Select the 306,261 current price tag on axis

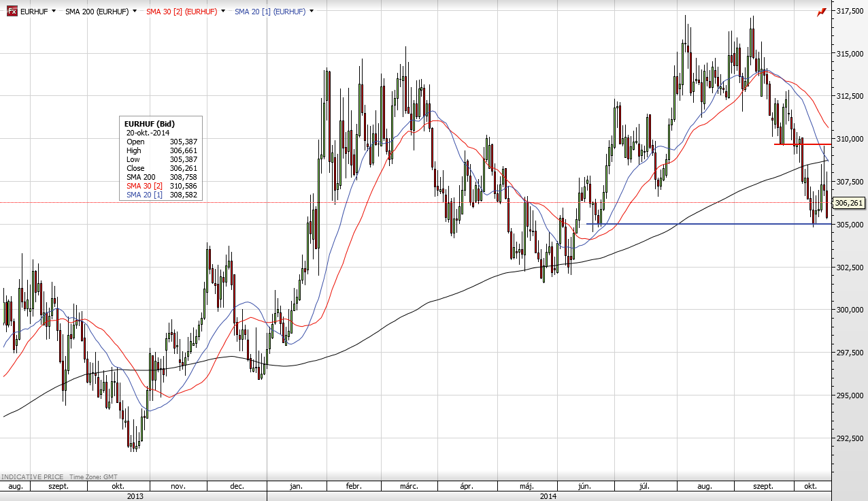849,203
